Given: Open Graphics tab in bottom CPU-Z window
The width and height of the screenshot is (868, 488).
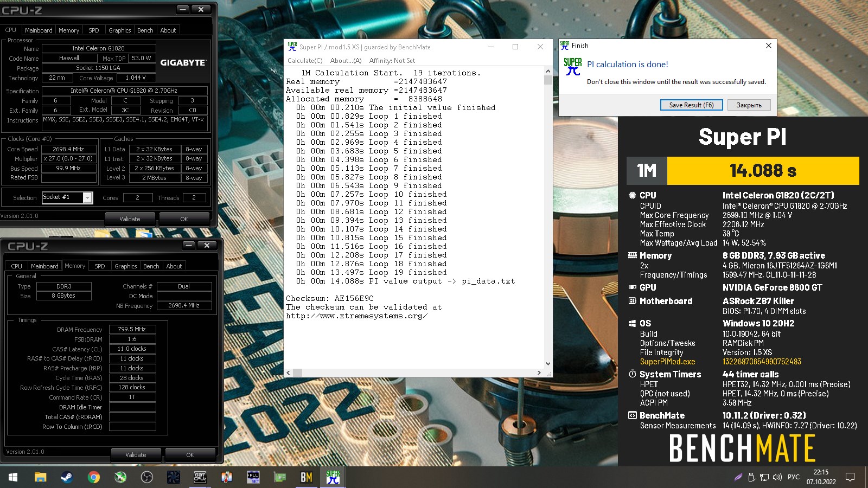Looking at the screenshot, I should tap(126, 266).
